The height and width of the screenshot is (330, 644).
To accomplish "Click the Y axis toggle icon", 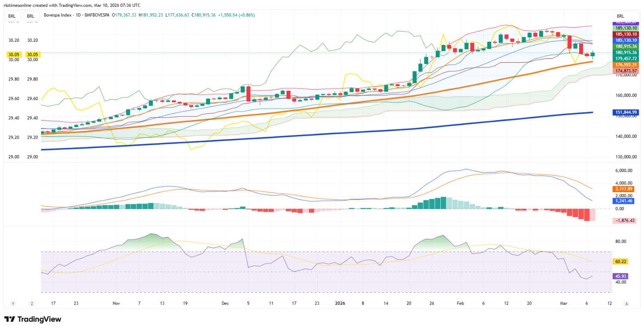I will pos(13,303).
